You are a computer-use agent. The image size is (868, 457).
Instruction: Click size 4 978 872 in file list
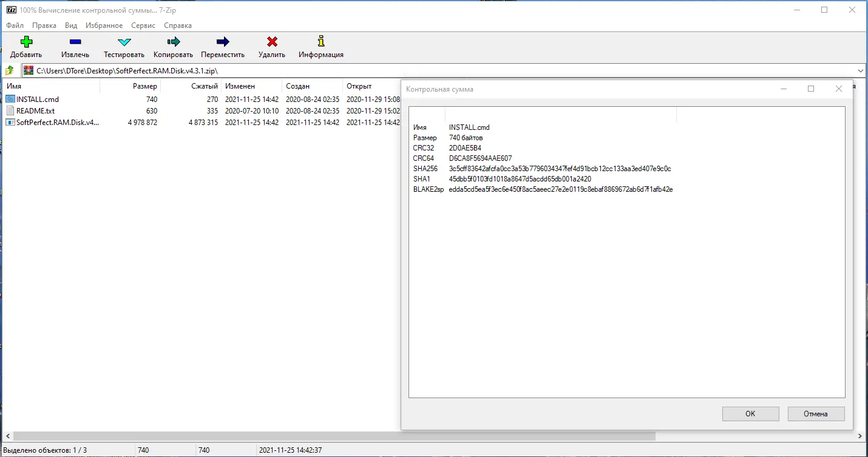pyautogui.click(x=143, y=122)
